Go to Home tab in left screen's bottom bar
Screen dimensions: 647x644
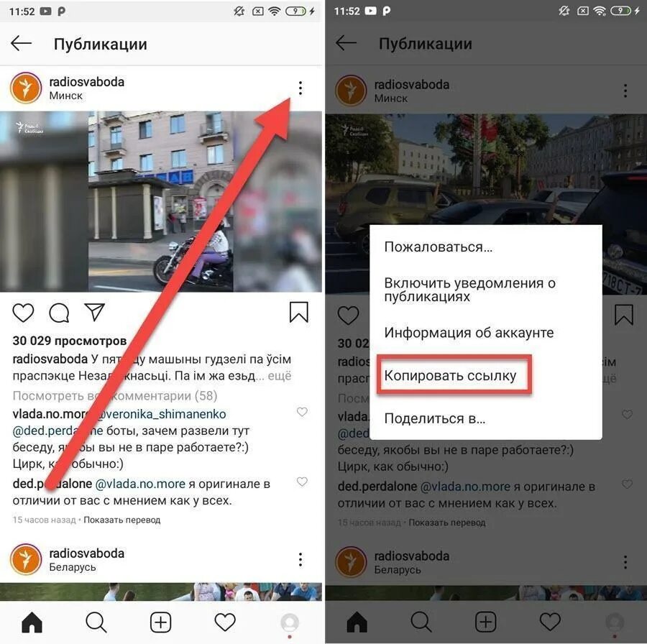(x=32, y=622)
